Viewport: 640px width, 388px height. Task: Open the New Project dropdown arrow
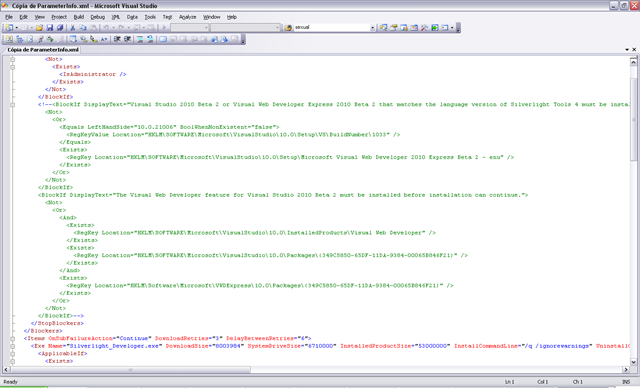click(16, 27)
